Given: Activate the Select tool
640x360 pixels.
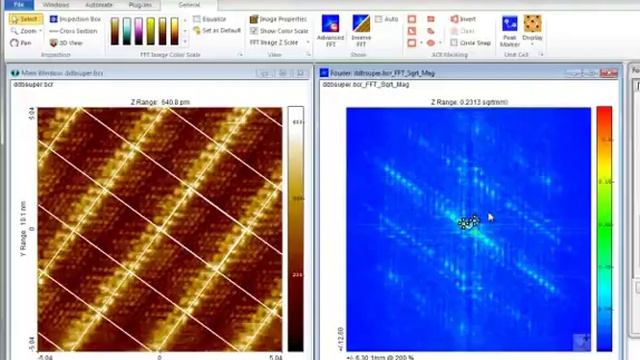Looking at the screenshot, I should click(25, 19).
